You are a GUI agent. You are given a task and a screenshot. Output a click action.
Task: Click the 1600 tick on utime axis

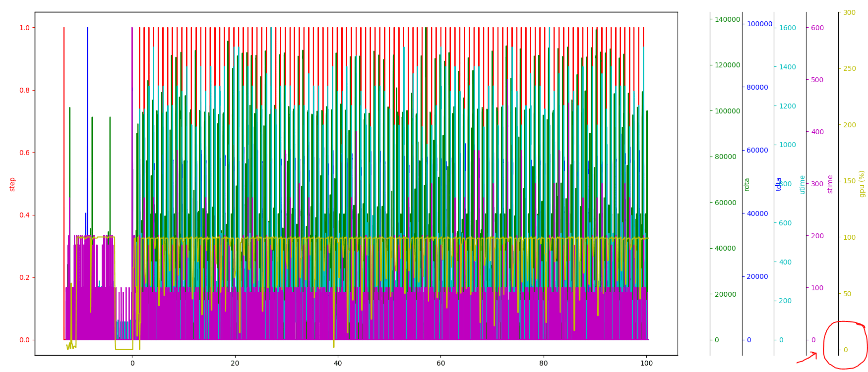[x=788, y=28]
